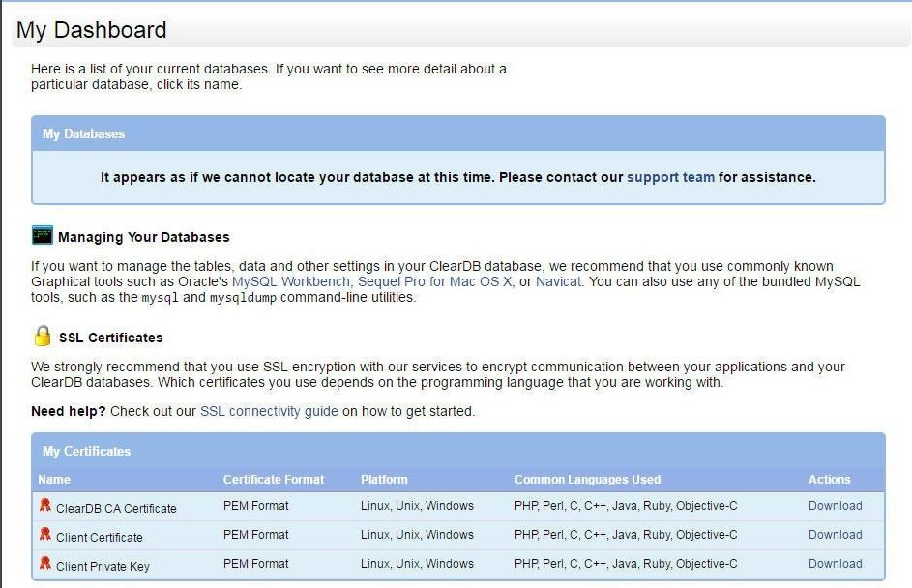Image resolution: width=912 pixels, height=588 pixels.
Task: Open the support team link
Action: click(670, 177)
